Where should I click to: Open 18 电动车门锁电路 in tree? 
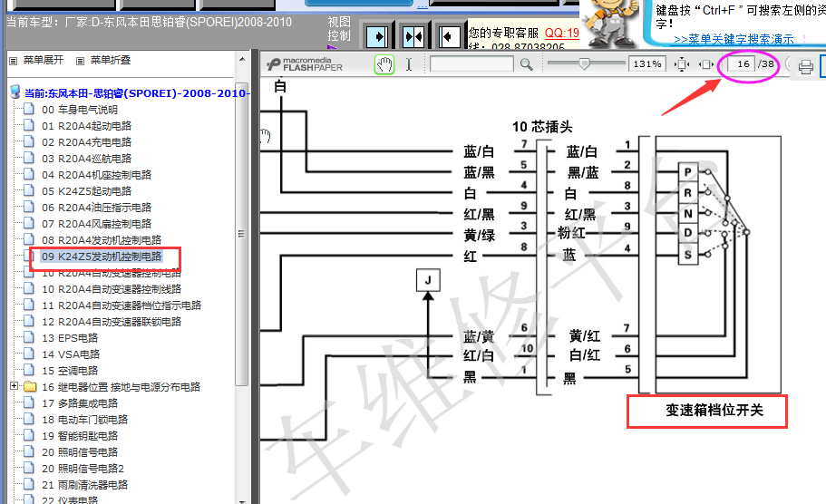tap(85, 420)
